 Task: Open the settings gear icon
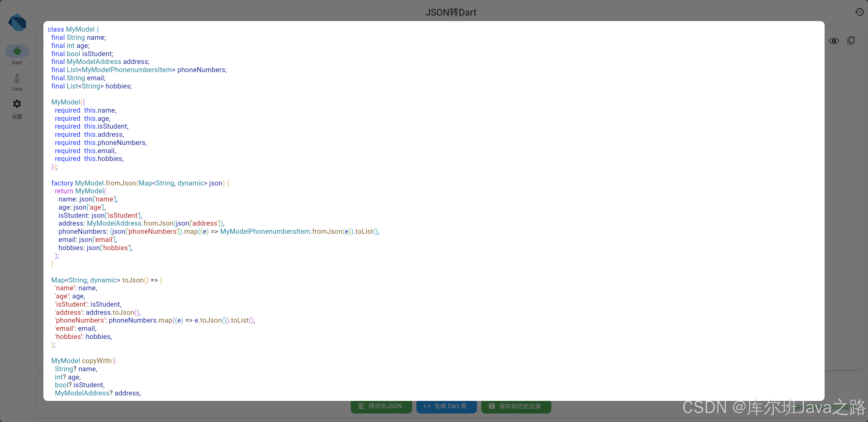point(17,104)
